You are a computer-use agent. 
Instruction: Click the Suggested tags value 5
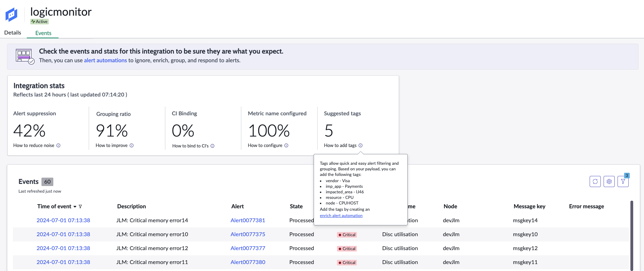[x=329, y=131]
